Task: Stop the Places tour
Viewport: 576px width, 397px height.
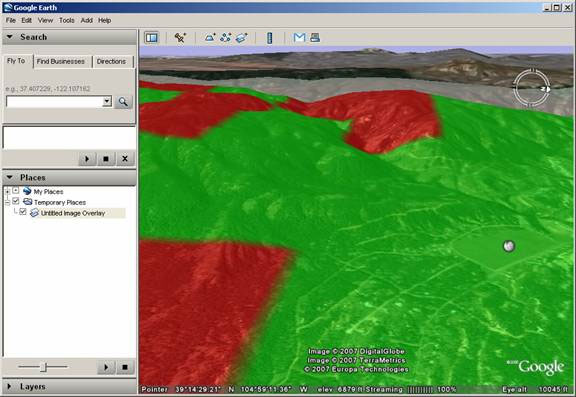Action: [x=125, y=367]
